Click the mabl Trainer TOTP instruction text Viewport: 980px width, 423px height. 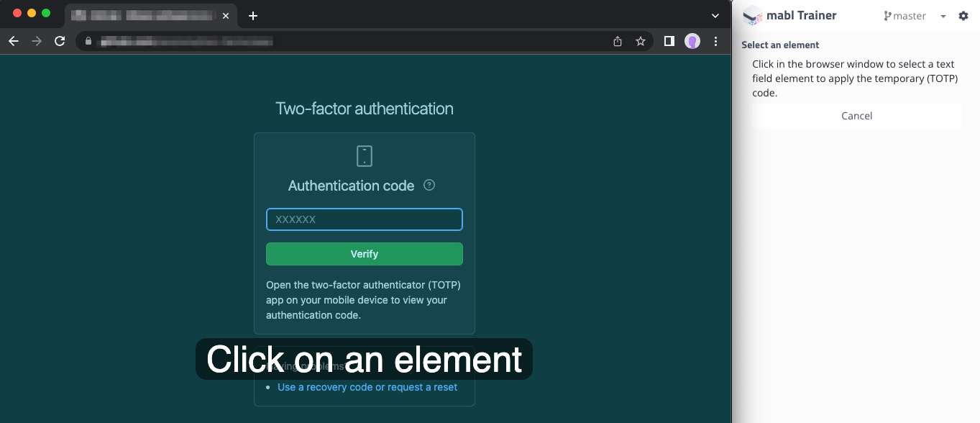pos(855,78)
